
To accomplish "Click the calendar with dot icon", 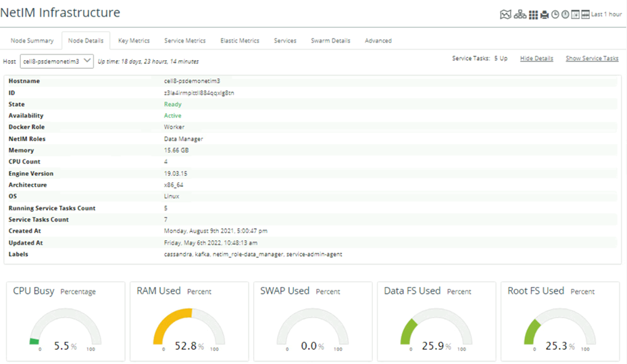I will [576, 15].
